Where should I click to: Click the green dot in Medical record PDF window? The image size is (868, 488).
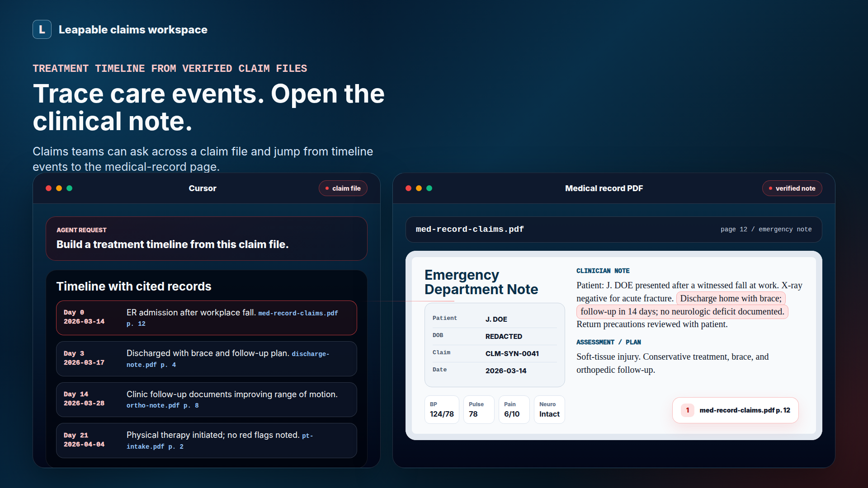[429, 188]
